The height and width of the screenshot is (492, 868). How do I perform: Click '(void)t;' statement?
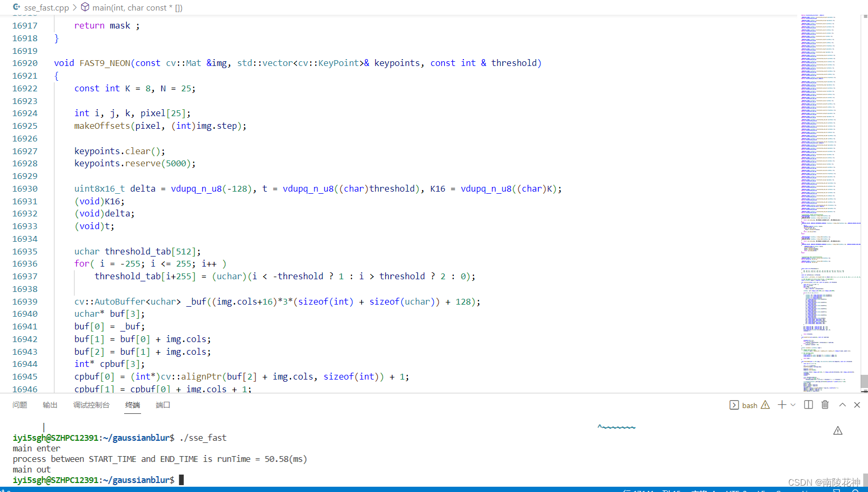94,226
